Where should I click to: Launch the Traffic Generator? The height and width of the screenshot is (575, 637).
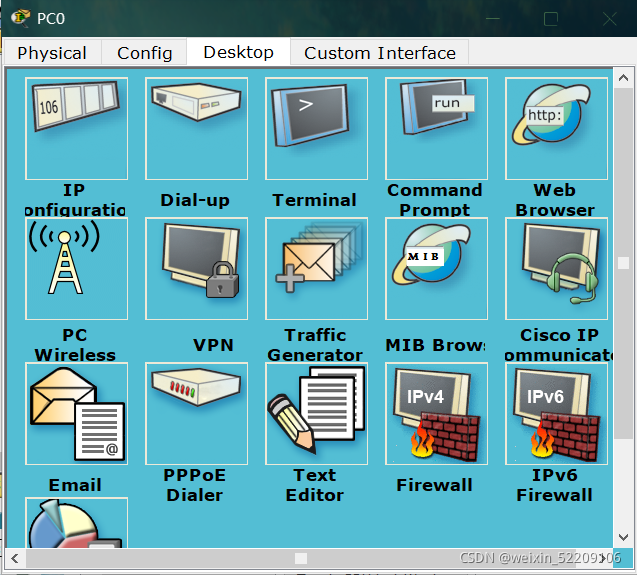tap(316, 269)
